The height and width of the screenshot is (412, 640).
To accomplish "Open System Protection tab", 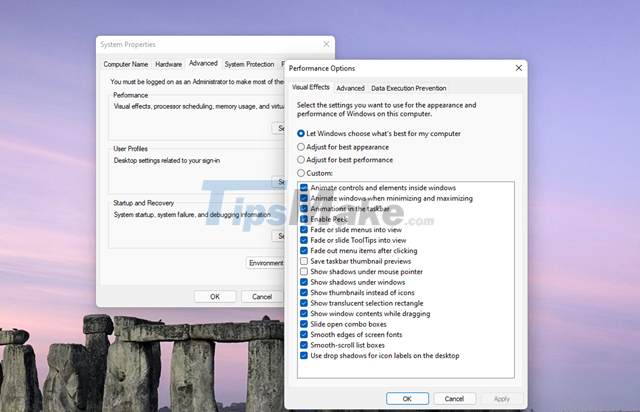I will (x=249, y=64).
